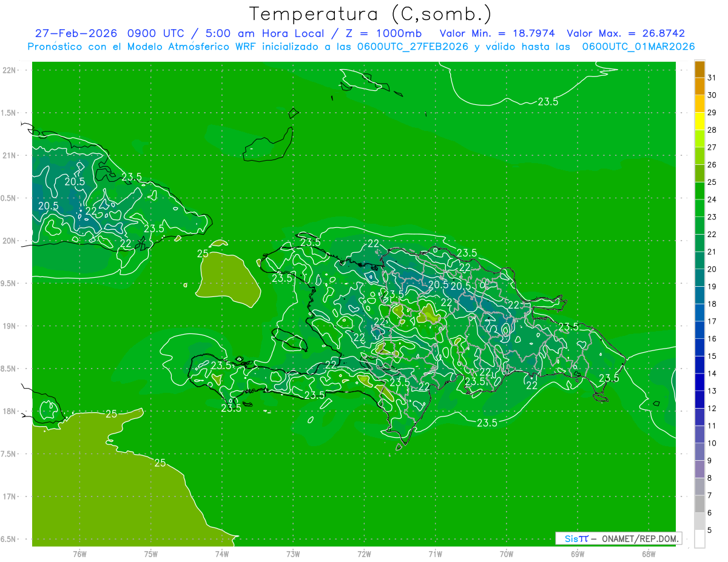Click the colorbar swatch between 26 and 27

(x=699, y=156)
